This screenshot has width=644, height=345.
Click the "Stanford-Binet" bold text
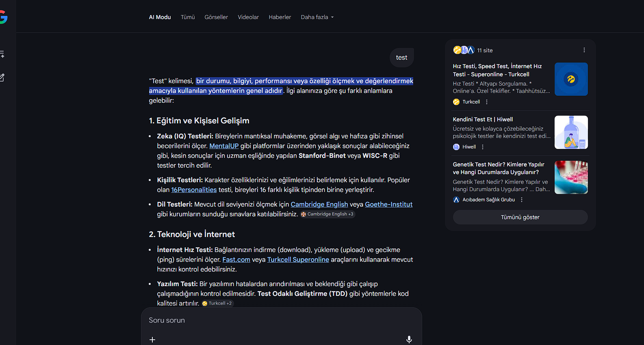pos(322,155)
